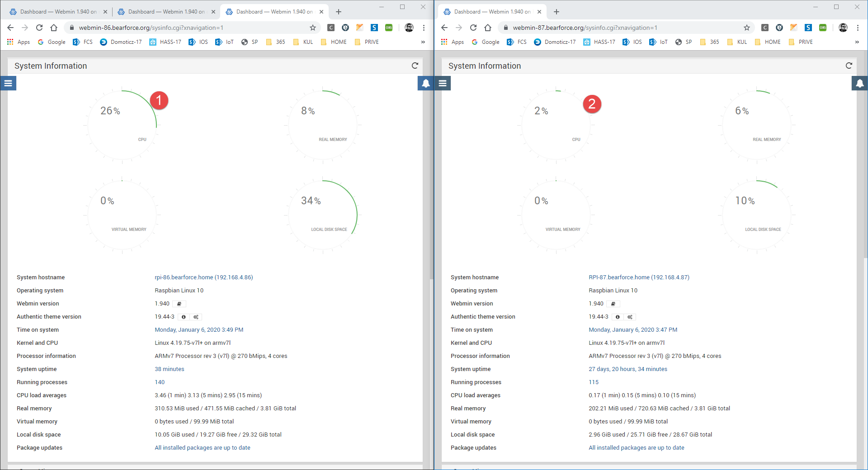Screen dimensions: 868x470
Task: Refresh the left System Information panel
Action: point(415,66)
